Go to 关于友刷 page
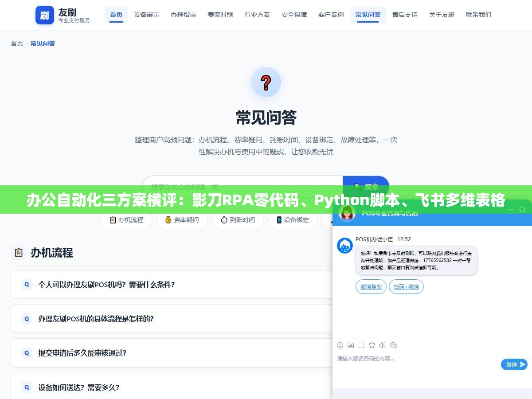The height and width of the screenshot is (399, 532). [442, 15]
